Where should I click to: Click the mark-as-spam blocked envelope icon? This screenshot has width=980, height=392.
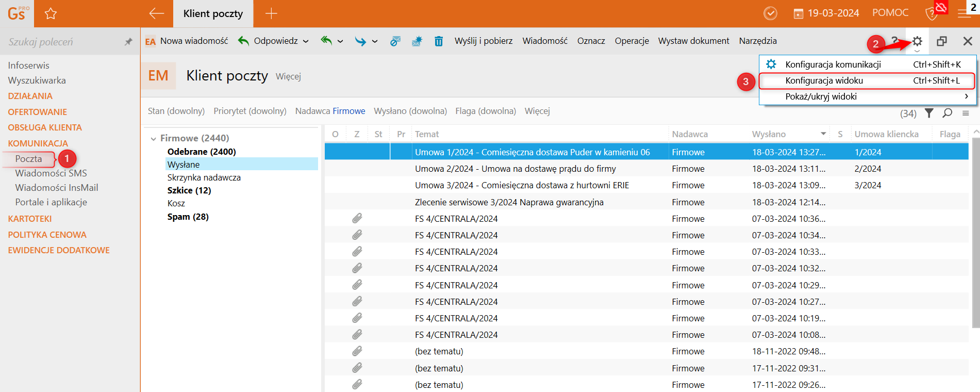tap(395, 41)
